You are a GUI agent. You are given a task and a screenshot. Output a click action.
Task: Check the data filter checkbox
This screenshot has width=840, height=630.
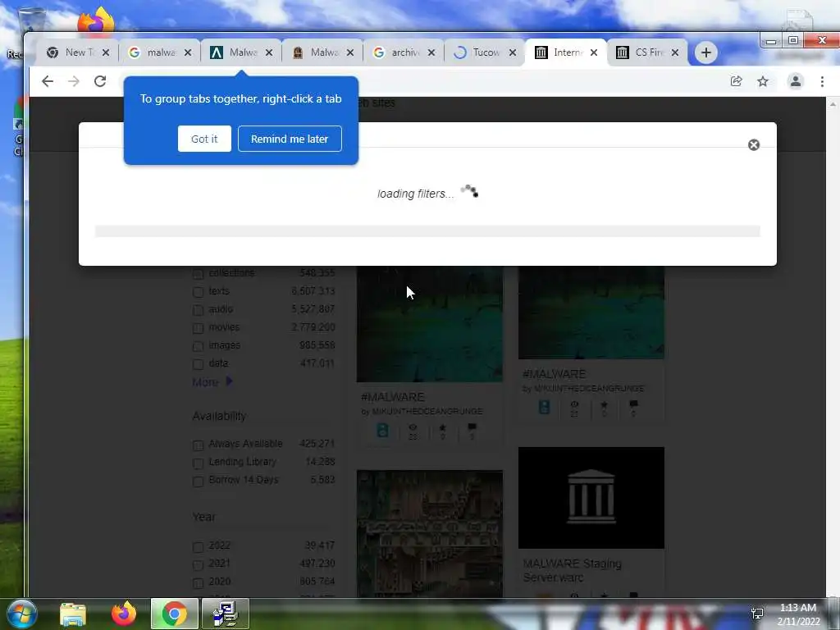[198, 364]
